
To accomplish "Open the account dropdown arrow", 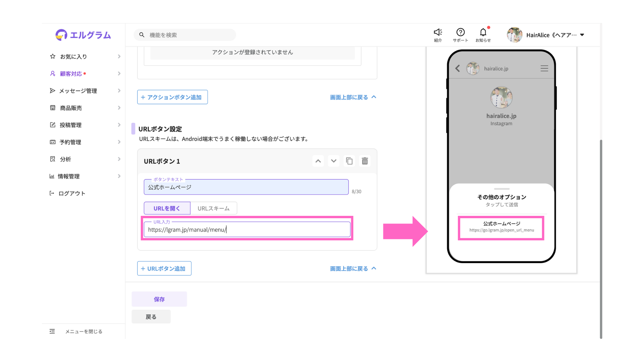I will 582,35.
